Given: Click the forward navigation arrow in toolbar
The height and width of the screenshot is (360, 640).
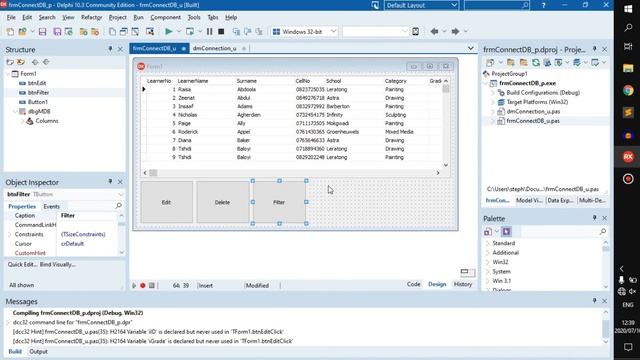Looking at the screenshot, I should (x=455, y=31).
